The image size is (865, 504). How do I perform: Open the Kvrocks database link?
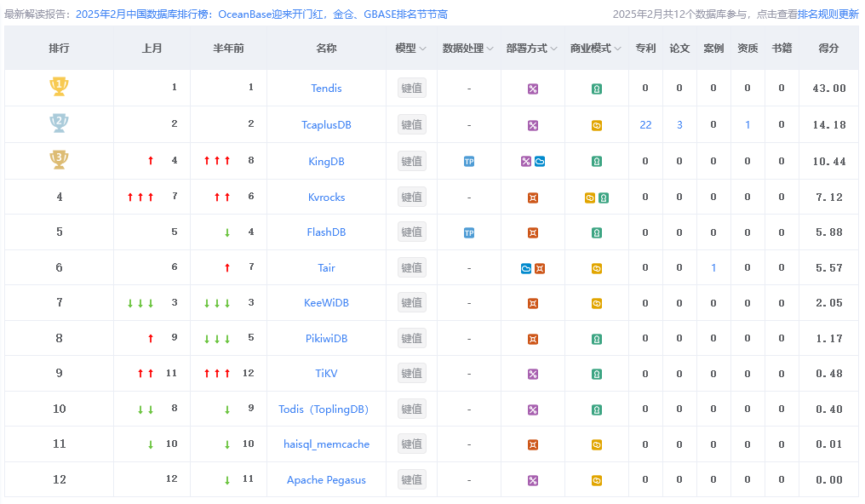click(x=327, y=198)
